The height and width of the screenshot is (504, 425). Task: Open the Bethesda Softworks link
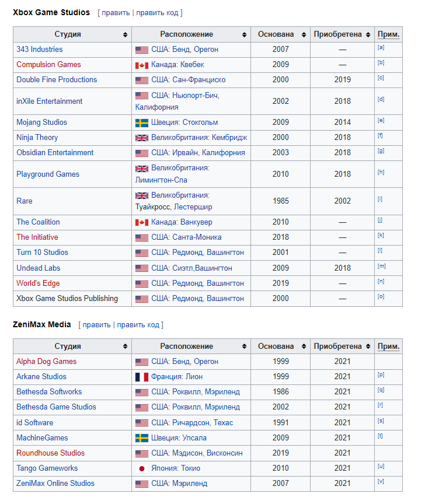49,392
